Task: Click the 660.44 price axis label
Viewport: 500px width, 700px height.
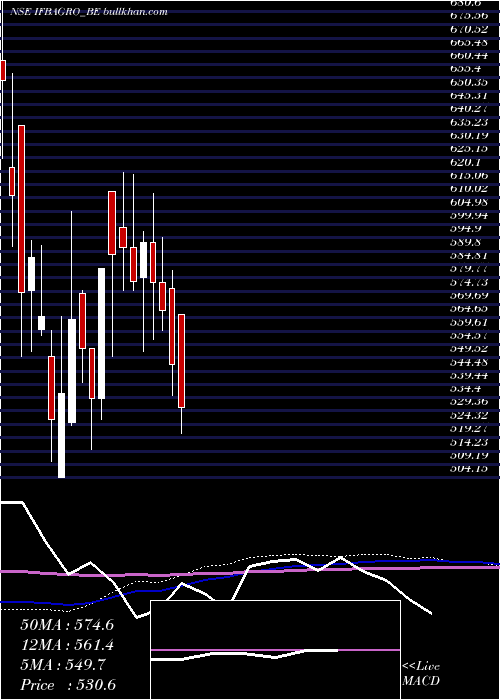Action: tap(468, 55)
